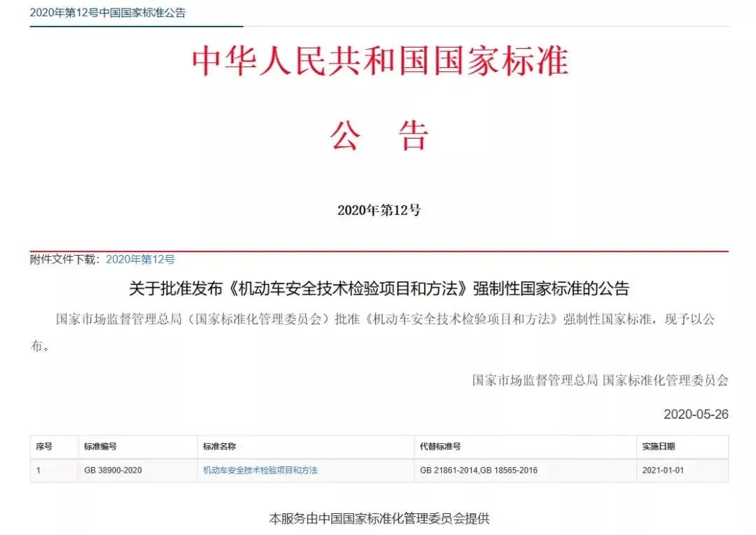This screenshot has height=535, width=756.
Task: Click the GB 38900-2020 standard number cell
Action: pos(112,470)
